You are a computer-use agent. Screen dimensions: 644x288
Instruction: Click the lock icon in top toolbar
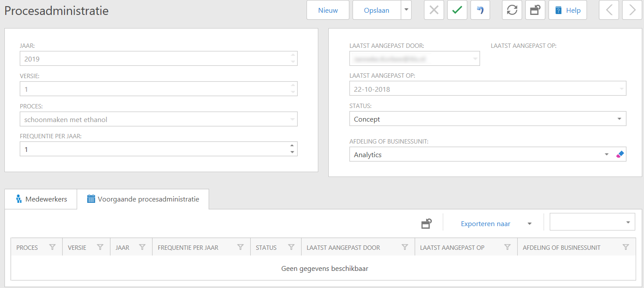[x=535, y=10]
